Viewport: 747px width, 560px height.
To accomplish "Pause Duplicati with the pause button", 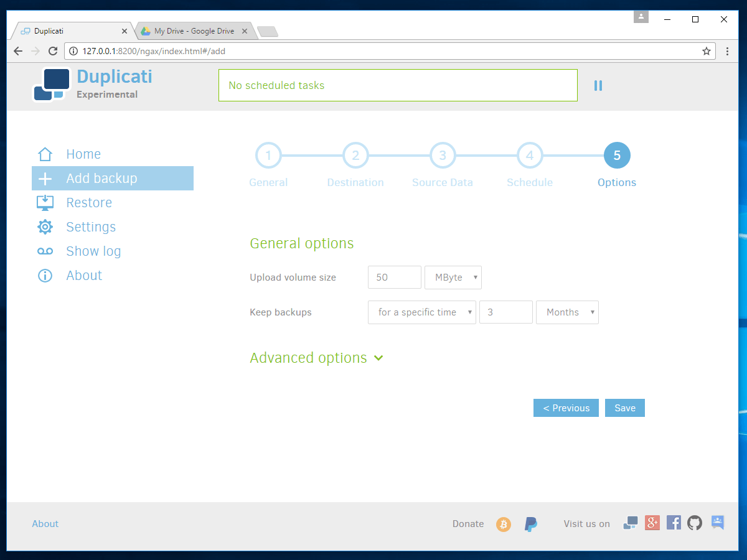I will coord(598,86).
